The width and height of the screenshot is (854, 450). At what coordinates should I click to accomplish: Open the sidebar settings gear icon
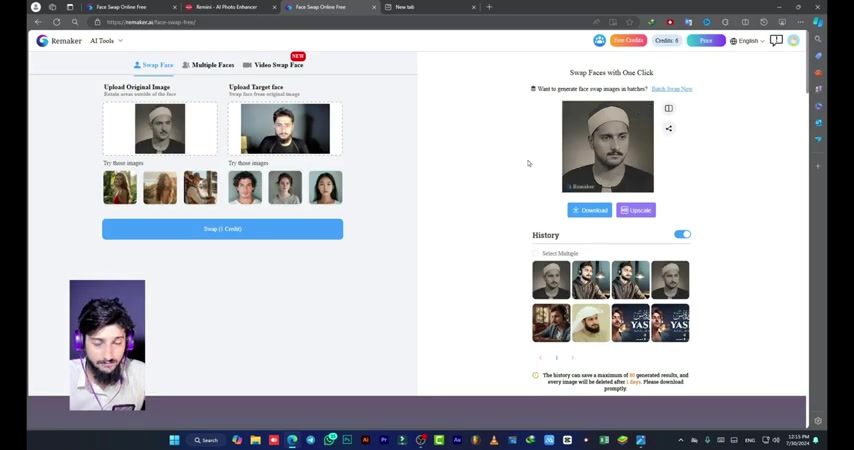[818, 421]
